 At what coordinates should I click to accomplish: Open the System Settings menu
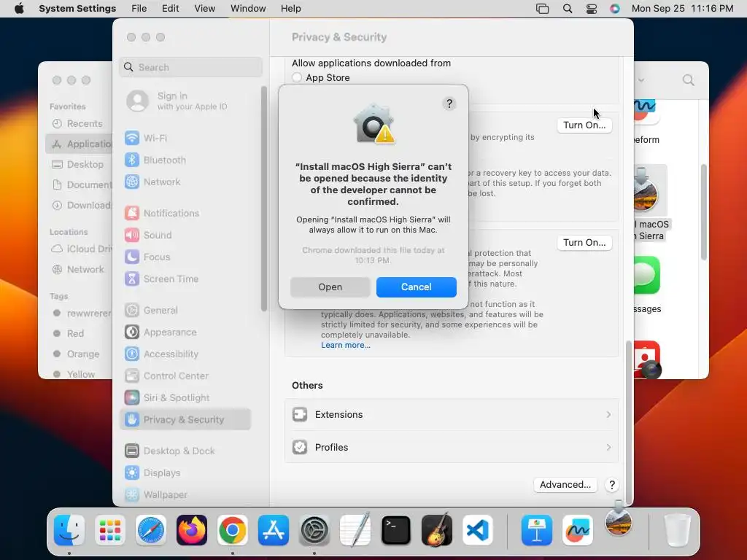pyautogui.click(x=77, y=9)
